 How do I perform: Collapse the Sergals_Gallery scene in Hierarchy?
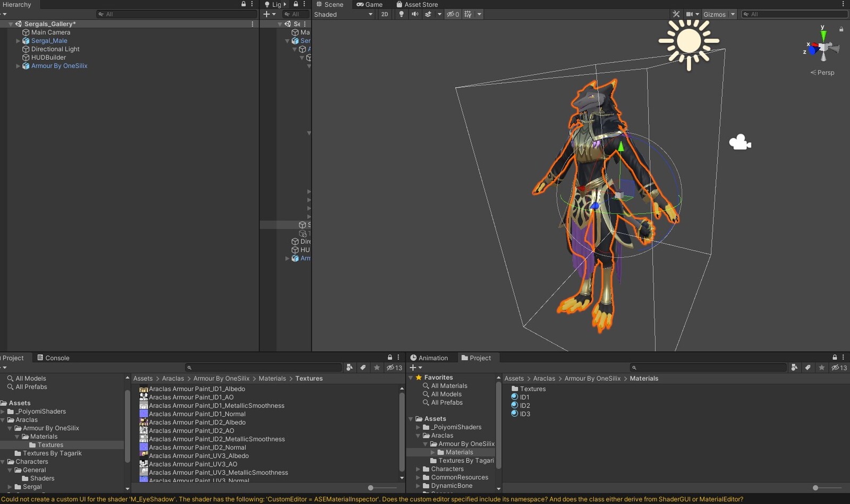coord(10,24)
